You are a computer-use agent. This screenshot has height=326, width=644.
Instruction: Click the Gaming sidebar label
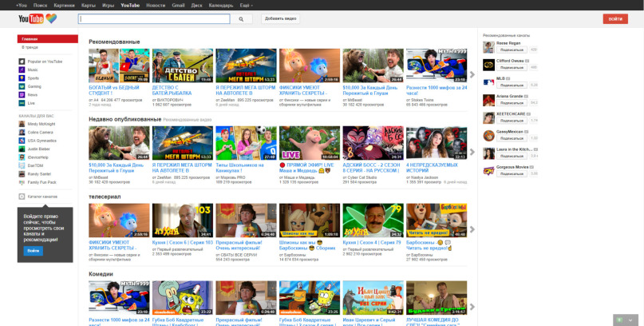coord(34,87)
